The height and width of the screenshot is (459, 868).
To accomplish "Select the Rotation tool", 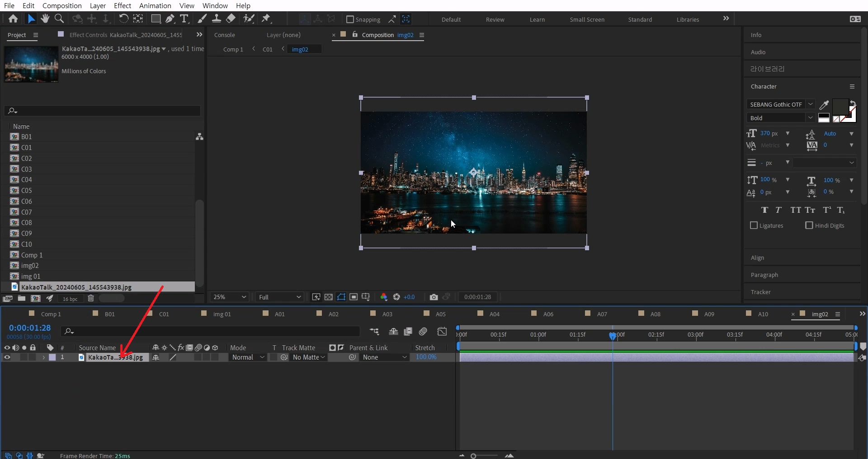I will coord(123,19).
